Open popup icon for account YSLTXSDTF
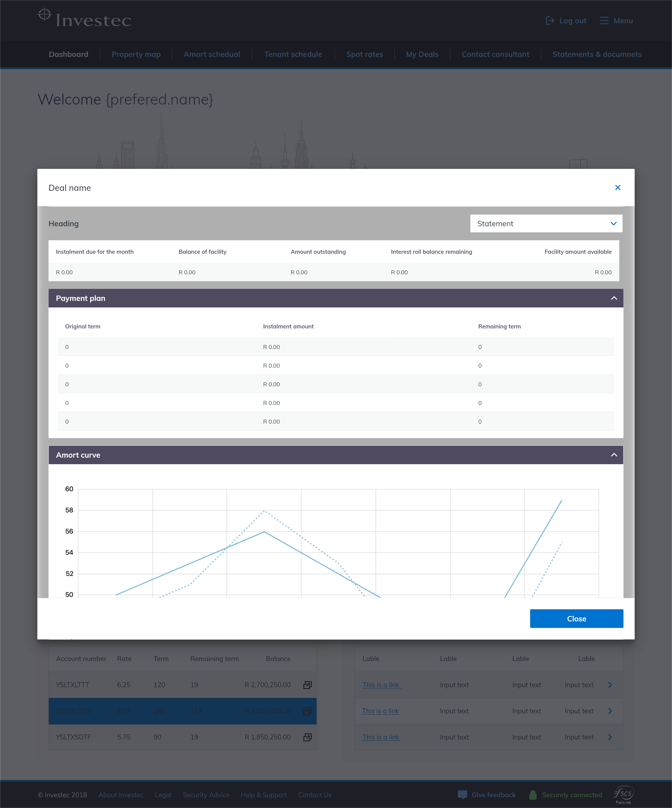 (307, 737)
